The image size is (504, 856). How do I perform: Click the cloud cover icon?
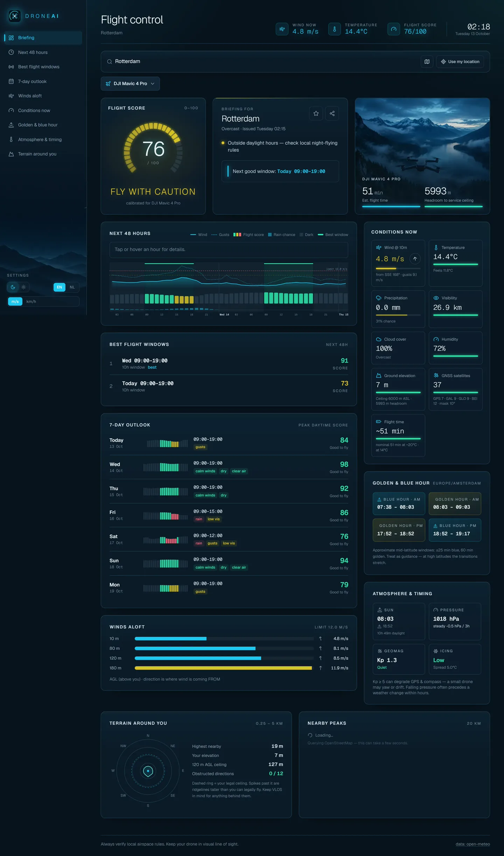[x=379, y=339]
